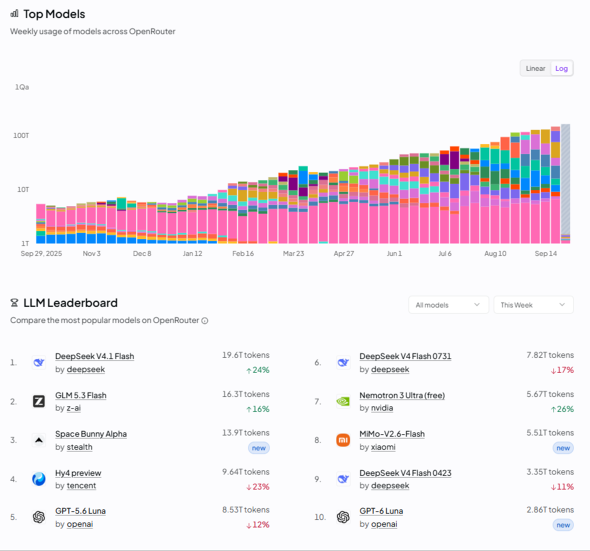Click the 23% decrease for Hy4 preview
590x551 pixels.
[x=258, y=487]
